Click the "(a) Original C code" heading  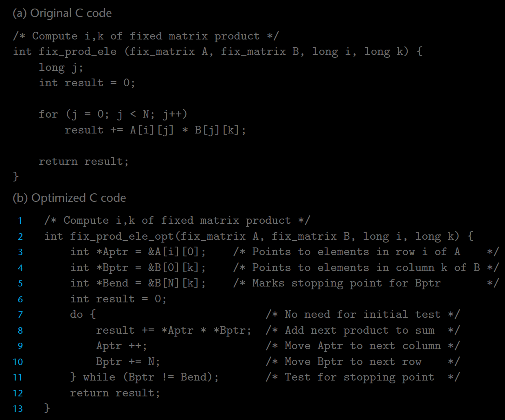pos(62,13)
